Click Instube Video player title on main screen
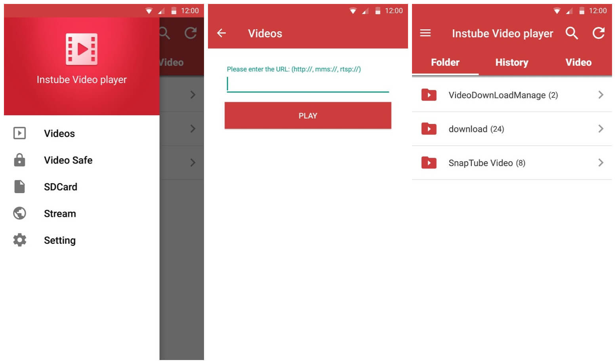616x364 pixels. (x=502, y=34)
